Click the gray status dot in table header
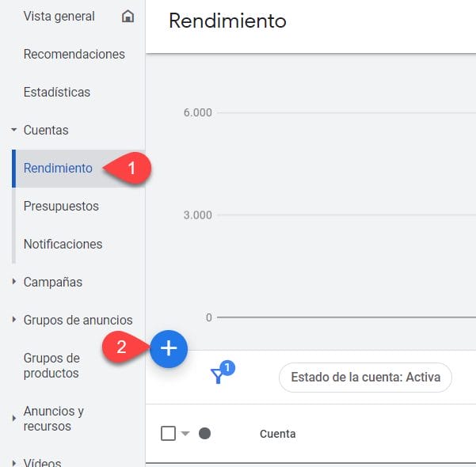The height and width of the screenshot is (467, 476). coord(204,434)
